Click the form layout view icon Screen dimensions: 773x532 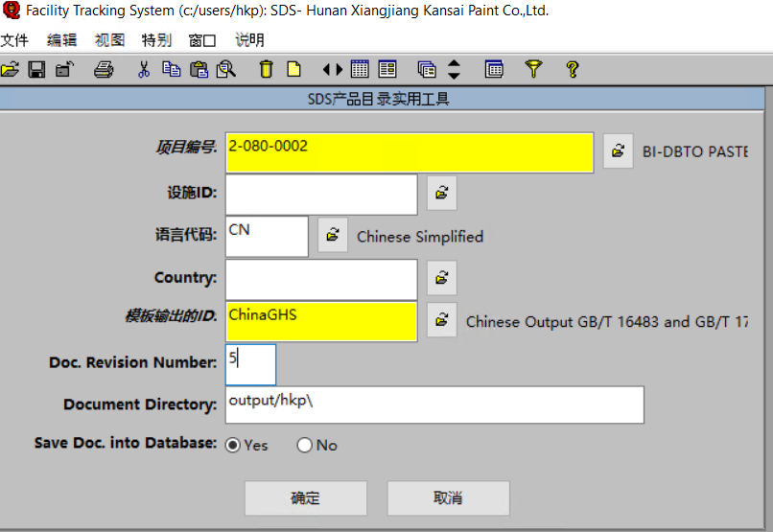tap(387, 69)
